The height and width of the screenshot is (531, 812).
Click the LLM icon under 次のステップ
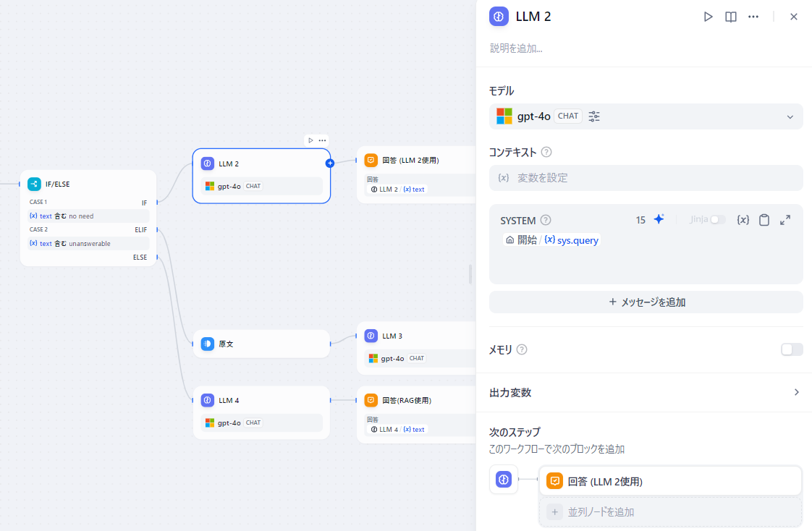[x=504, y=480]
